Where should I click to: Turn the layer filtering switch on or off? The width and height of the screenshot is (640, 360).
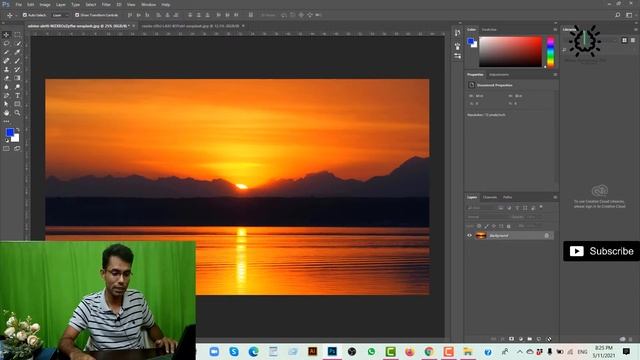[541, 207]
